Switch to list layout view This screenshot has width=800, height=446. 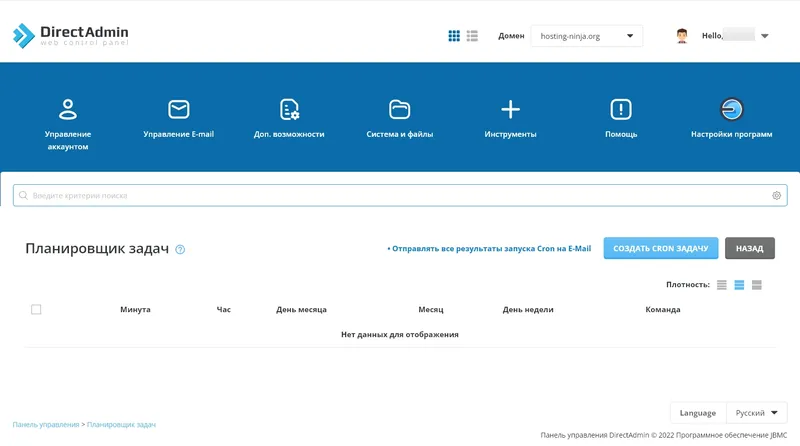(x=472, y=36)
